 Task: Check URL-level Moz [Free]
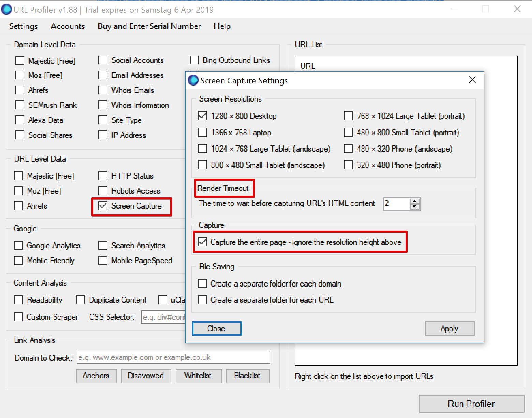[18, 191]
